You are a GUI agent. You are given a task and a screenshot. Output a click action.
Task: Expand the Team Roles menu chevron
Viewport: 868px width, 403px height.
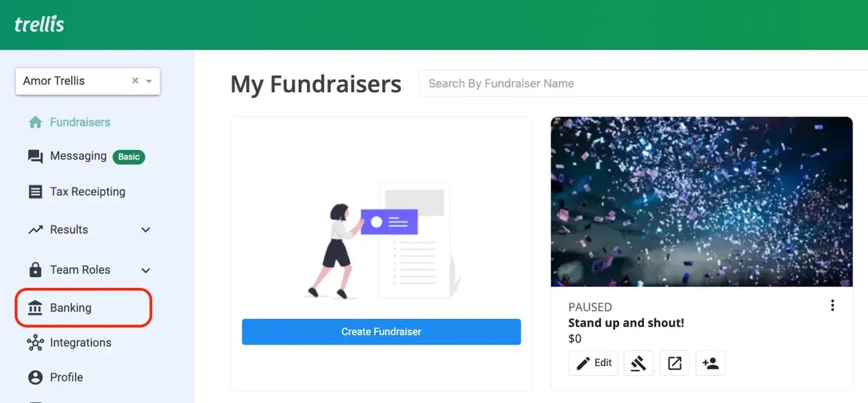pos(145,270)
